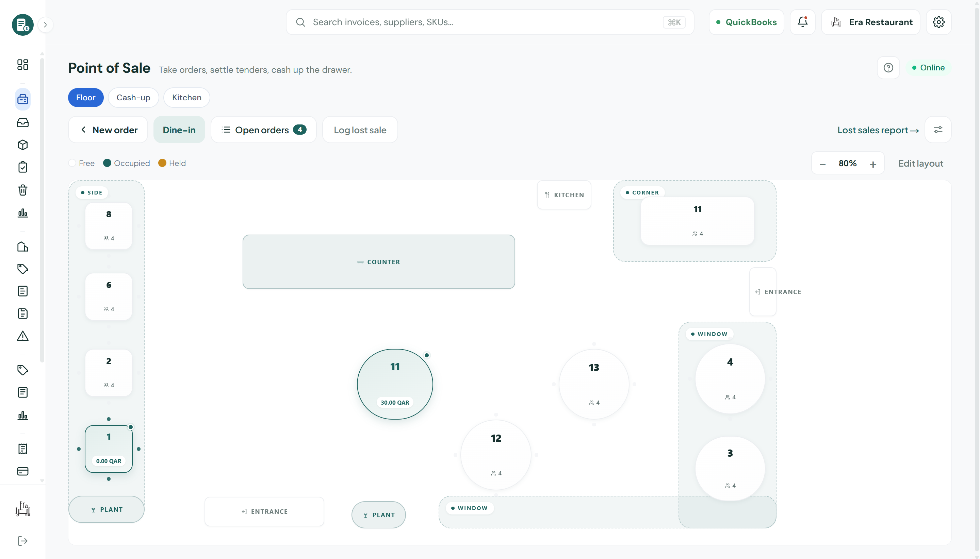This screenshot has height=559, width=980.
Task: Expand the sidebar with chevron arrow
Action: [x=45, y=25]
